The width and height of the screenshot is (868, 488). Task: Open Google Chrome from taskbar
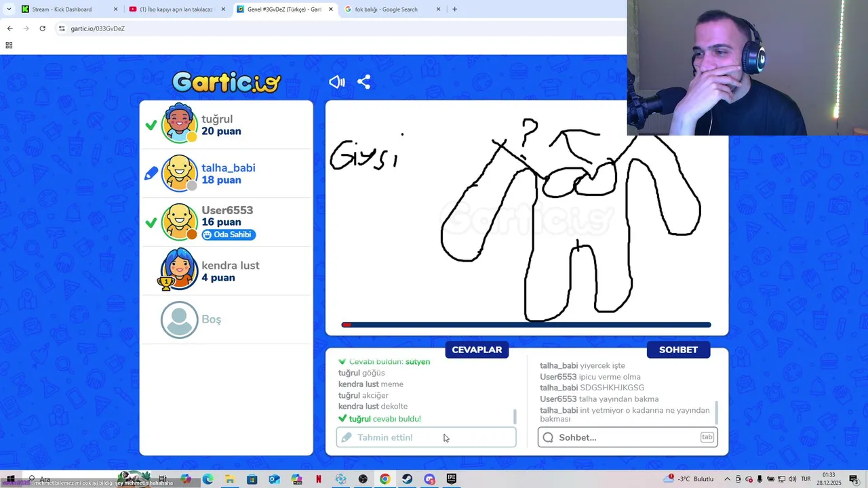(x=384, y=479)
